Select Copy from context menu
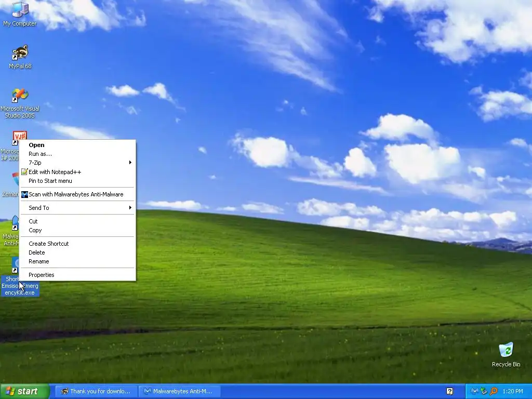The image size is (532, 399). click(78, 230)
